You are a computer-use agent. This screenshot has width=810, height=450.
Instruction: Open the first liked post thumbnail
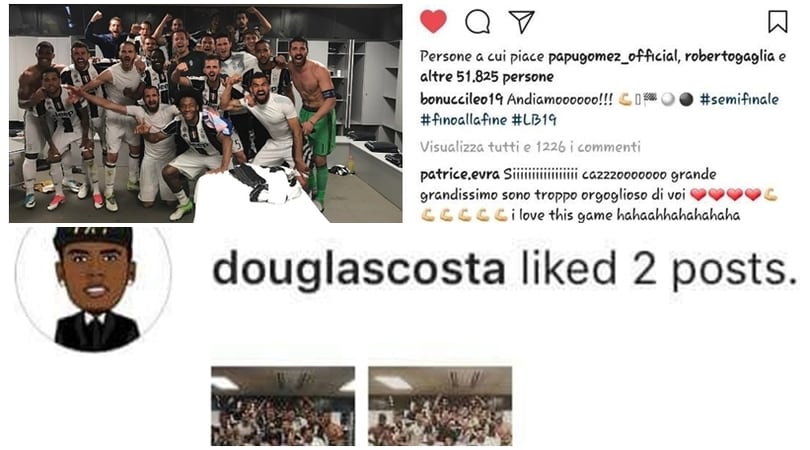(x=283, y=406)
